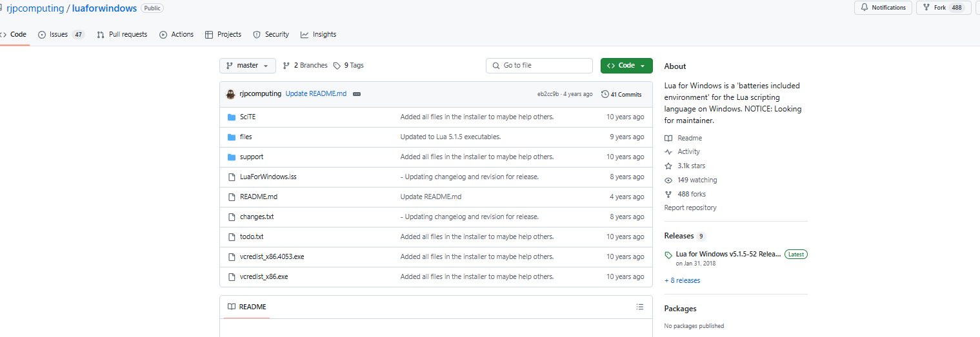Expand commit details ellipsis button
The image size is (980, 337).
(357, 94)
